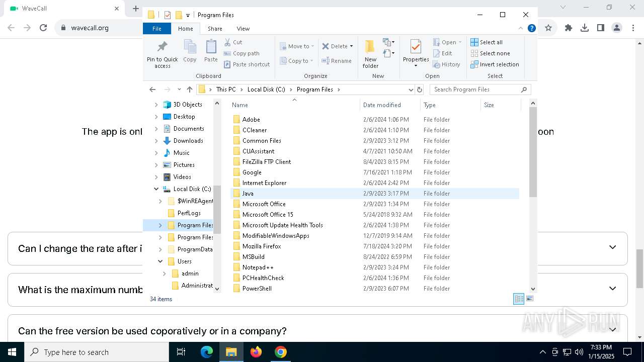Click Copy path in Clipboard group

pos(242,53)
